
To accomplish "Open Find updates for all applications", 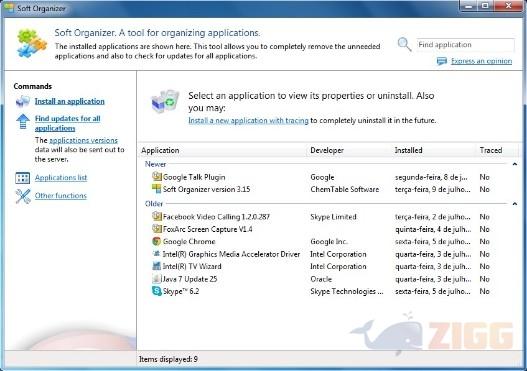I will [68, 123].
